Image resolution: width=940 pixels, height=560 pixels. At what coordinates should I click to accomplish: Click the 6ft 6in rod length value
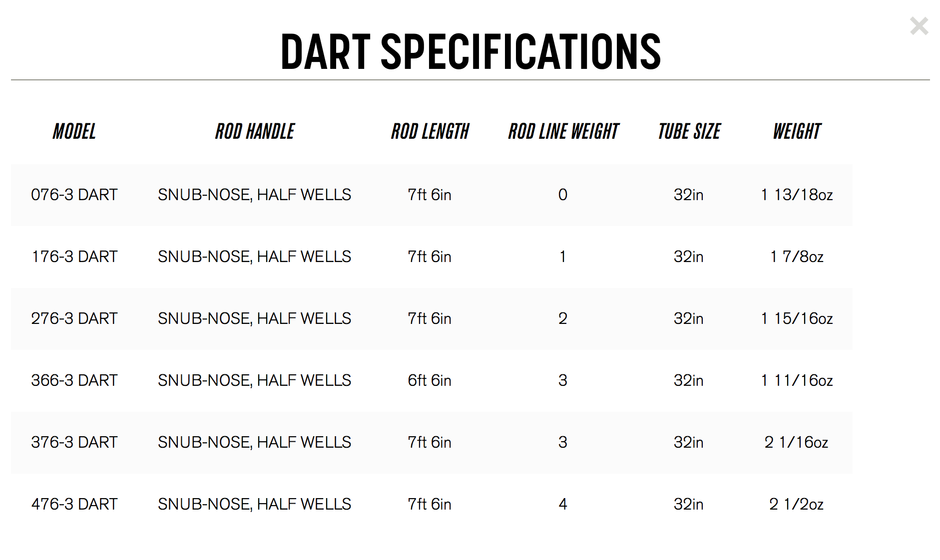[430, 380]
